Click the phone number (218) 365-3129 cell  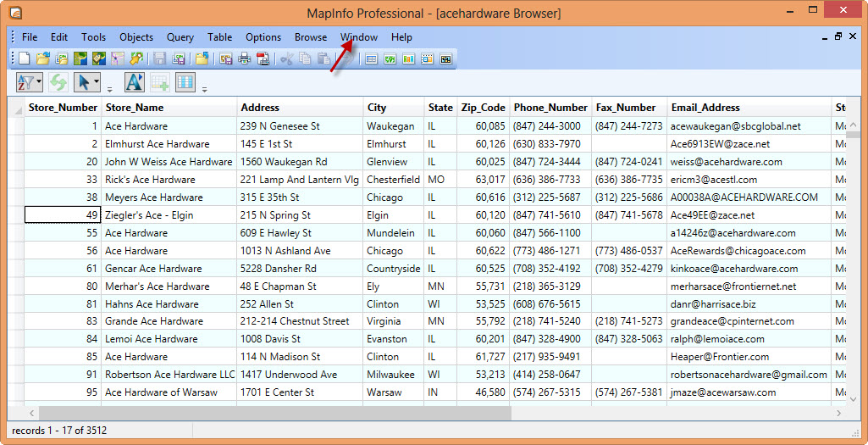550,286
